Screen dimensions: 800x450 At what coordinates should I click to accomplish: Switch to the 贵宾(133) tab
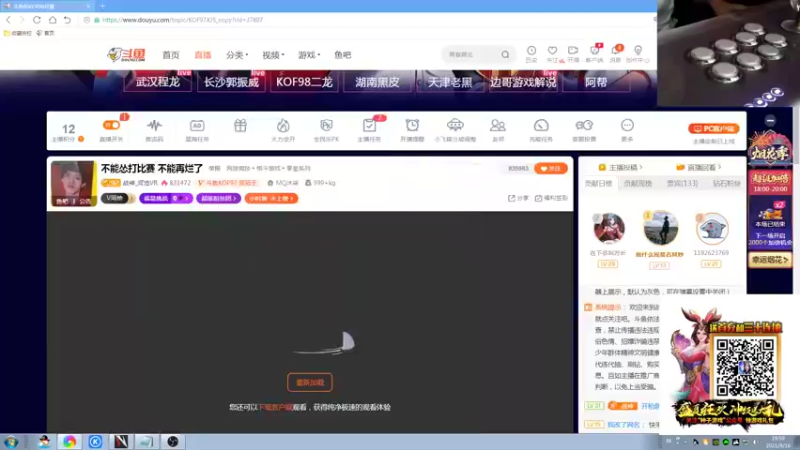coord(682,183)
